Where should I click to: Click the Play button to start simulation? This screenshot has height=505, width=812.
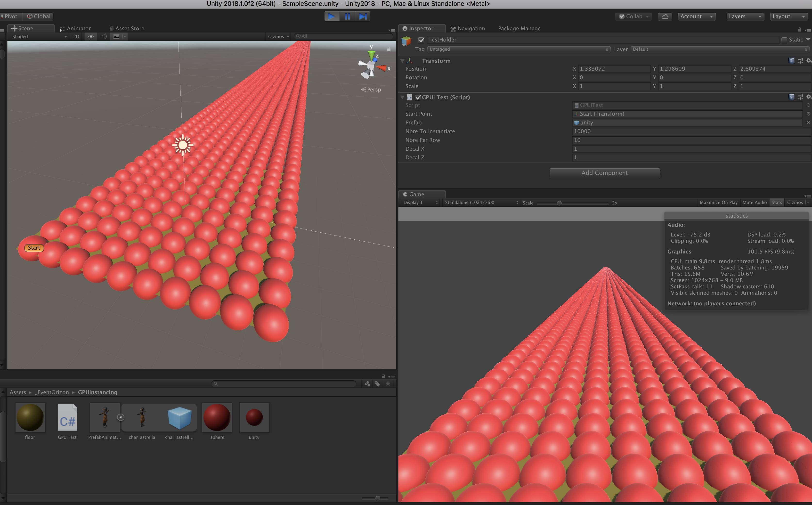(332, 16)
